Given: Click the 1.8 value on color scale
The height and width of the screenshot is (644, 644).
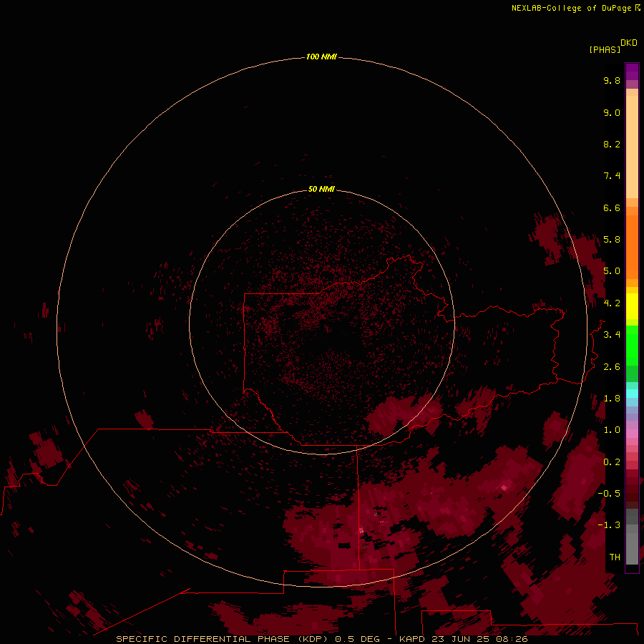Looking at the screenshot, I should tap(612, 399).
